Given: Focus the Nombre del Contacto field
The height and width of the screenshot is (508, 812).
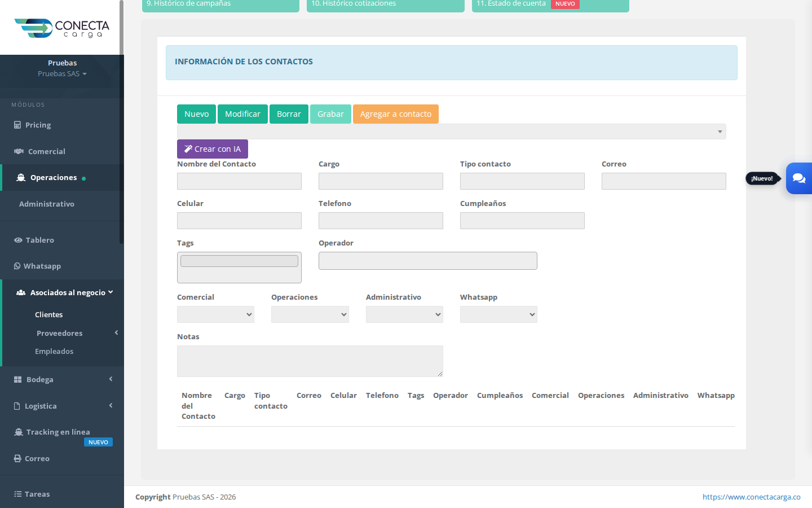Looking at the screenshot, I should click(x=239, y=181).
